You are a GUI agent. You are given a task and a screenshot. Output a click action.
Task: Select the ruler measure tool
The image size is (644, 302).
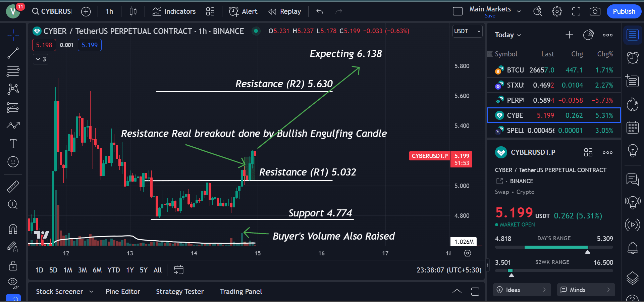(x=13, y=187)
